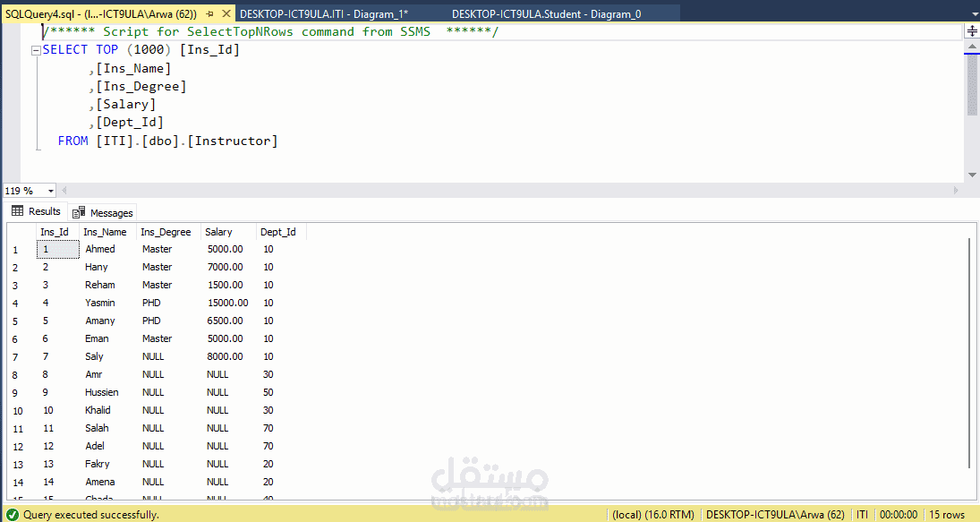Click the 15 rows count in status bar
This screenshot has width=980, height=522.
tap(947, 515)
